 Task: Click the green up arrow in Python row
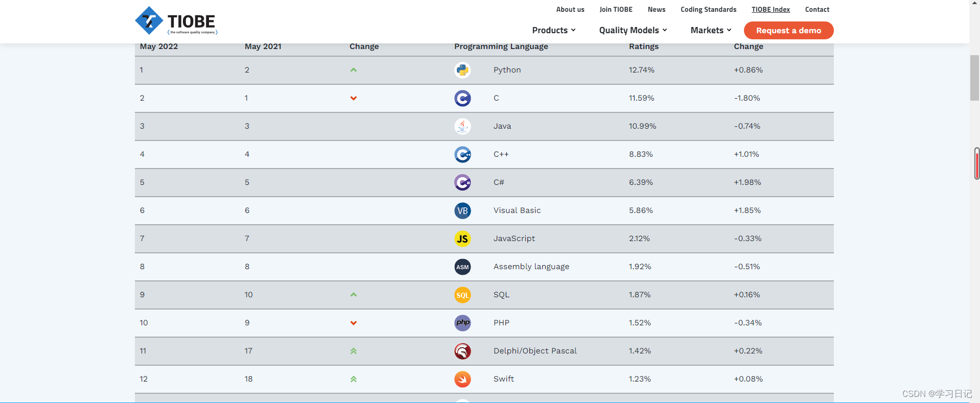click(x=353, y=70)
